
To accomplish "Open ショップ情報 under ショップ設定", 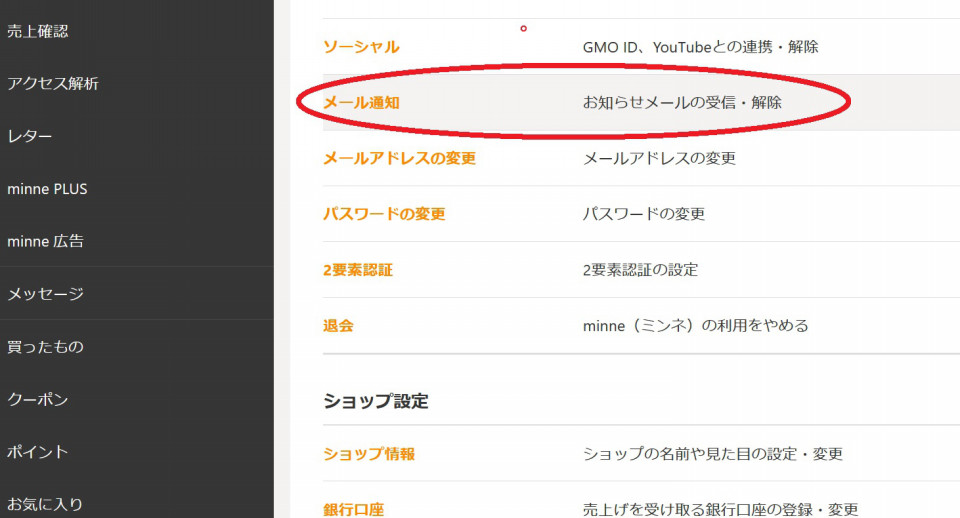I will click(369, 454).
